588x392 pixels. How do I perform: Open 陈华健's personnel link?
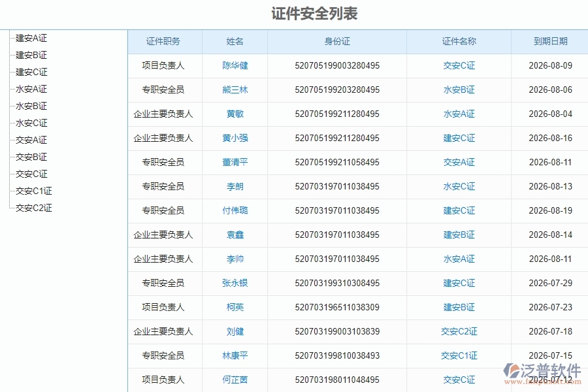point(235,65)
